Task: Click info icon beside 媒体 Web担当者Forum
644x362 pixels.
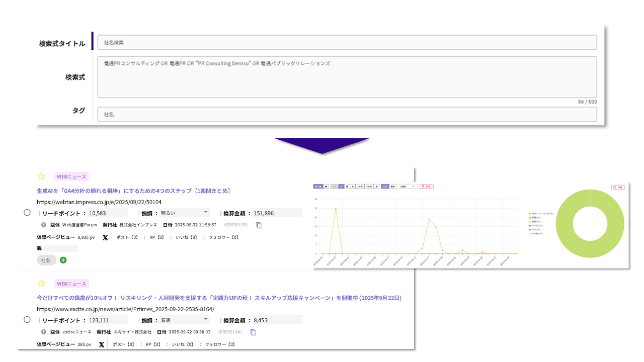Action: click(44, 225)
